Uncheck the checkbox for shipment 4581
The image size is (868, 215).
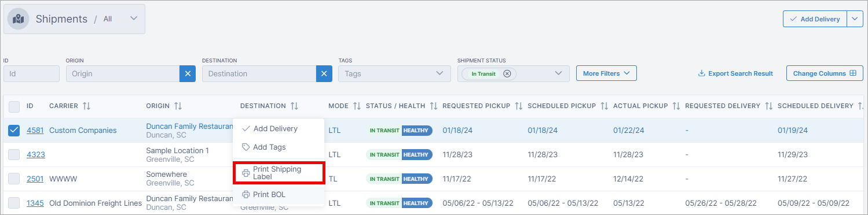click(x=14, y=131)
